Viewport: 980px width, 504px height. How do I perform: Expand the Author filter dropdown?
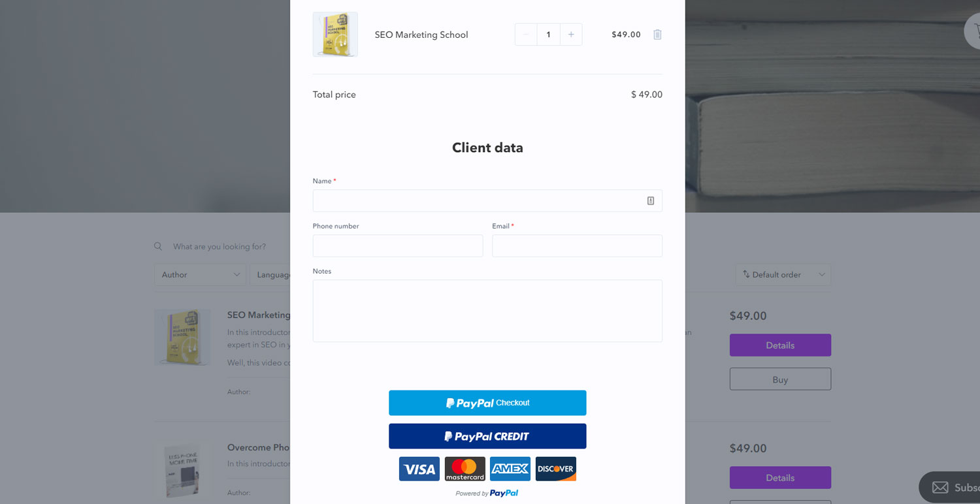pos(200,275)
